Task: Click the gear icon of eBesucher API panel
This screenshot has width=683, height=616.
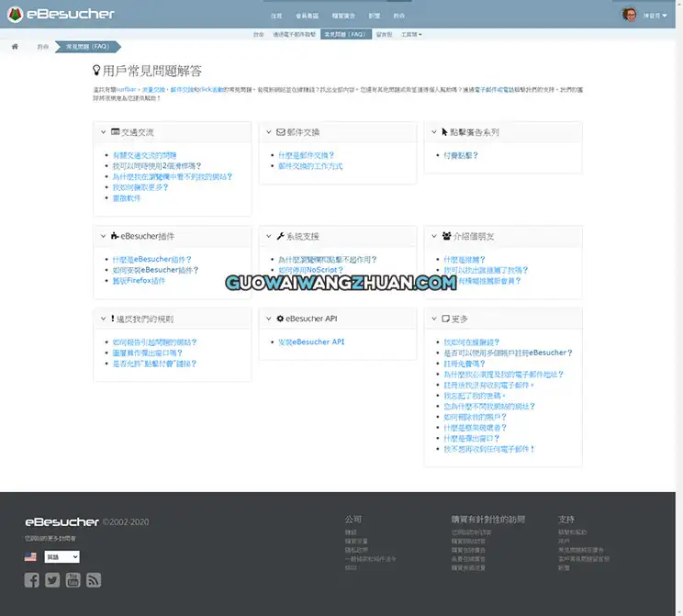Action: (x=280, y=319)
